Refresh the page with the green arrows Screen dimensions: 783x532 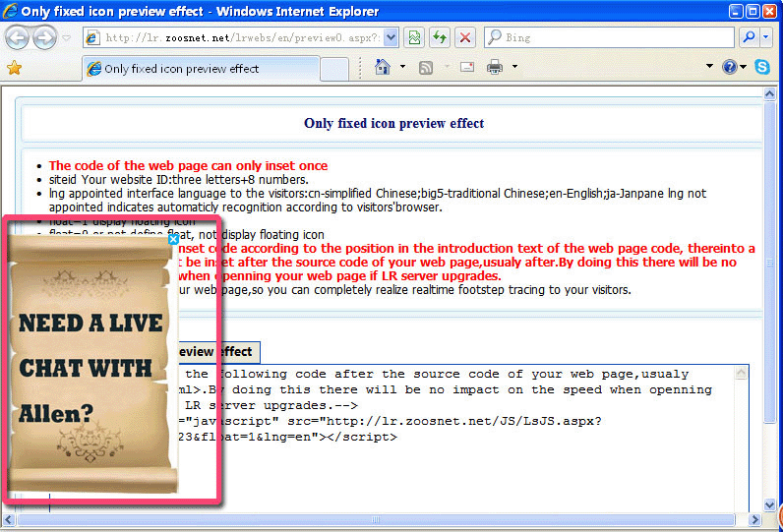pyautogui.click(x=440, y=38)
